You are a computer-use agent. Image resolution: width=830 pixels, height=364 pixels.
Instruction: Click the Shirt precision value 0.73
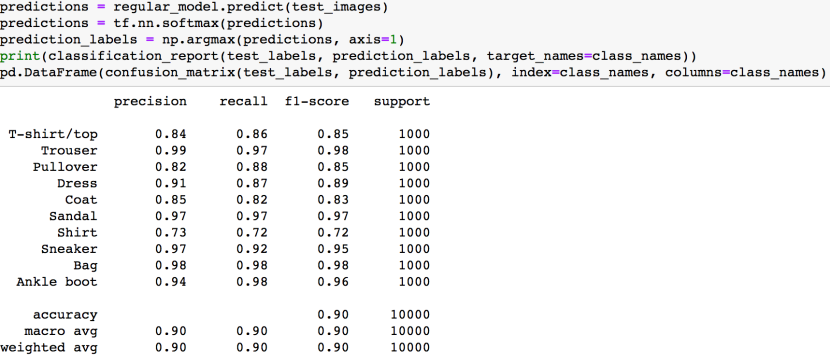(170, 232)
